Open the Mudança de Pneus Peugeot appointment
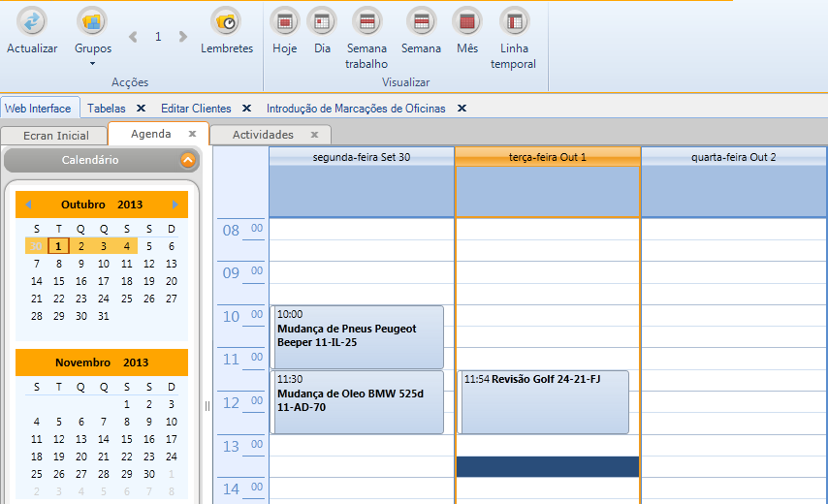Screen dimensions: 828x504 click(x=357, y=336)
